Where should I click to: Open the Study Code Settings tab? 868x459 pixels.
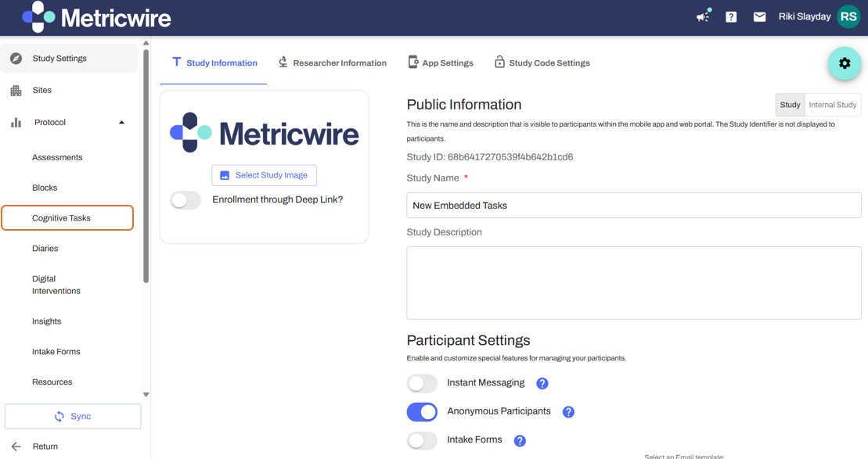pos(542,63)
